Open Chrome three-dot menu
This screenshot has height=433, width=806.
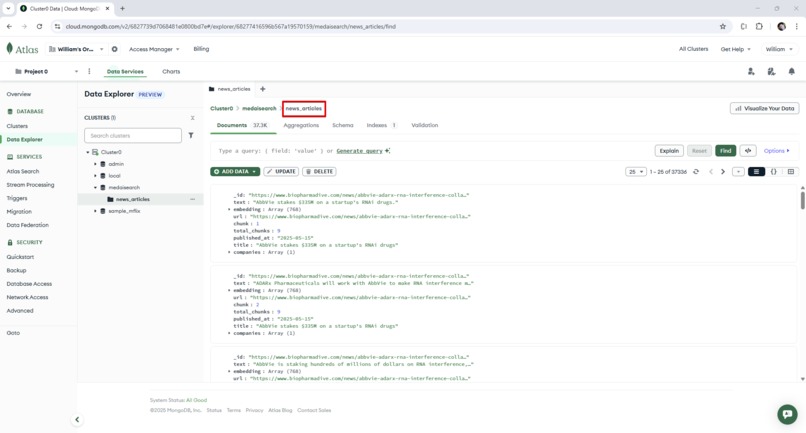coord(797,26)
